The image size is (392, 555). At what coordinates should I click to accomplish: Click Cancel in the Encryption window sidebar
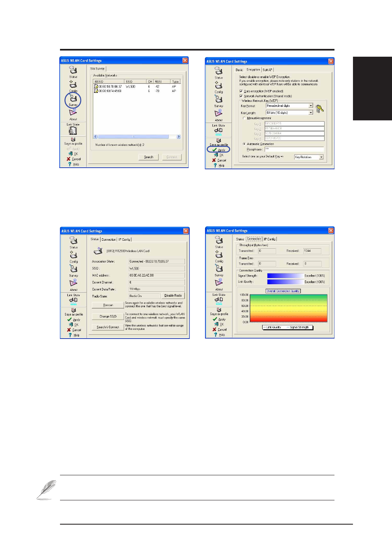[x=219, y=160]
